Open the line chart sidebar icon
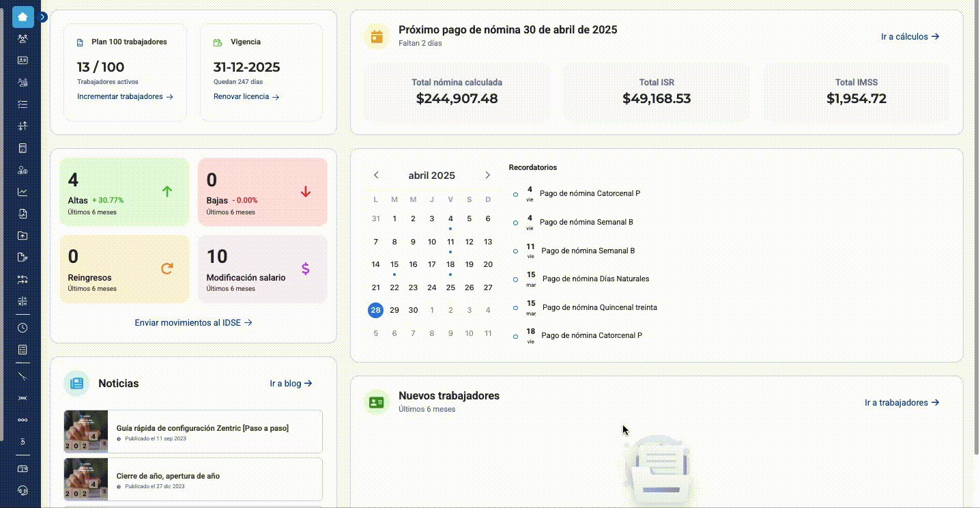 [23, 192]
